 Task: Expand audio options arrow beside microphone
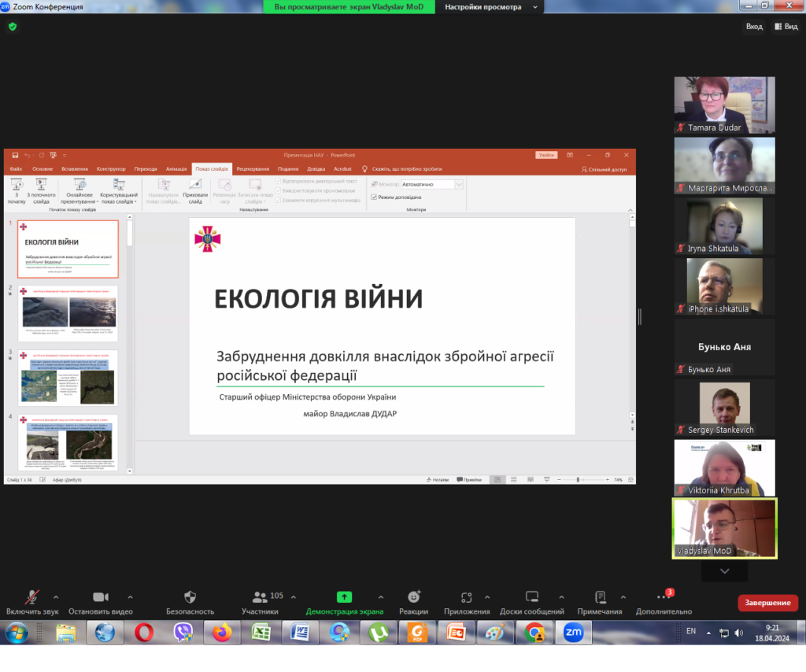click(56, 596)
